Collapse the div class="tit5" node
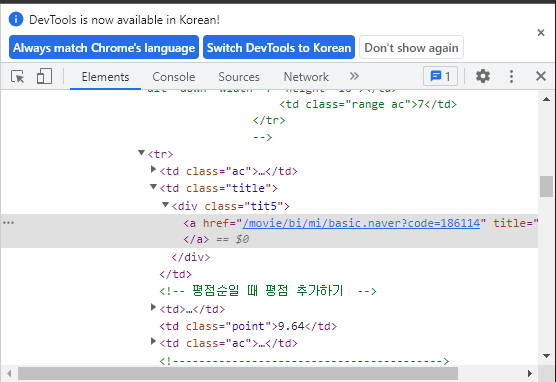This screenshot has height=382, width=556. click(165, 205)
